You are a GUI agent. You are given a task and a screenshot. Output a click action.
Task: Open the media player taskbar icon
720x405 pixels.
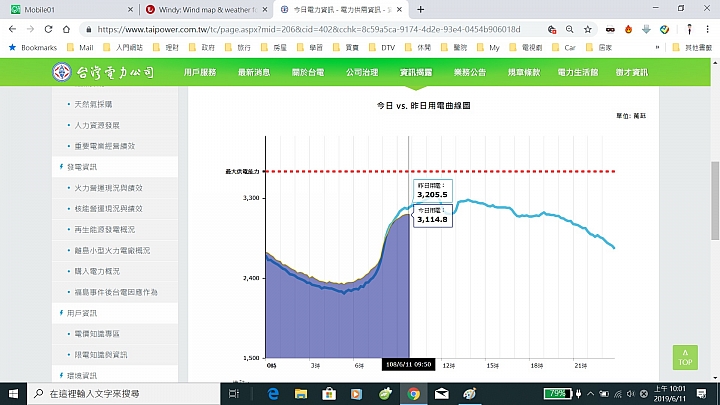[x=356, y=394]
